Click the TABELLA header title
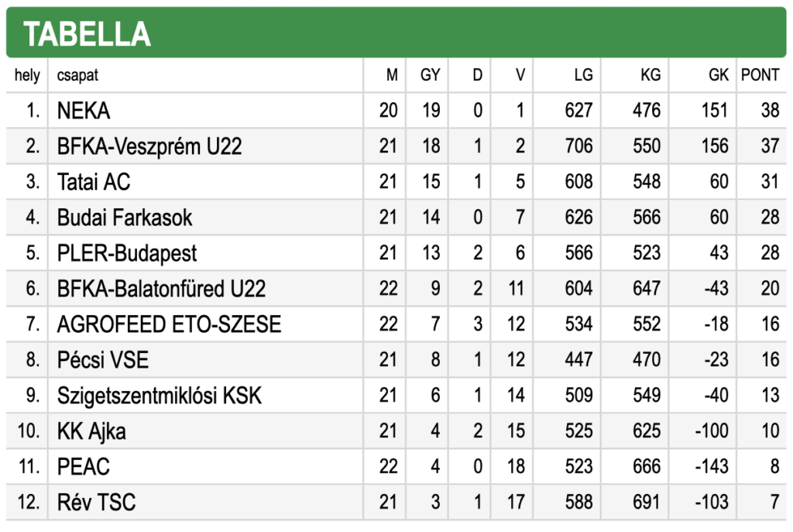This screenshot has width=793, height=532. [x=87, y=34]
